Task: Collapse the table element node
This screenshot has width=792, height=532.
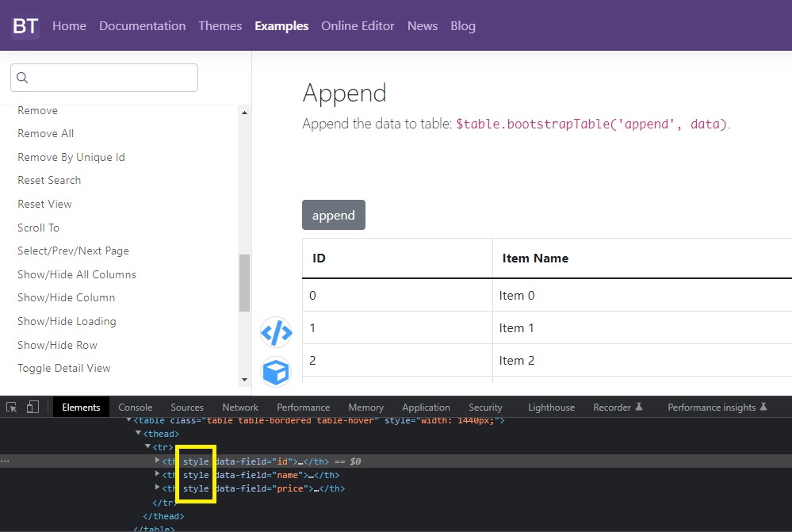Action: click(x=128, y=420)
